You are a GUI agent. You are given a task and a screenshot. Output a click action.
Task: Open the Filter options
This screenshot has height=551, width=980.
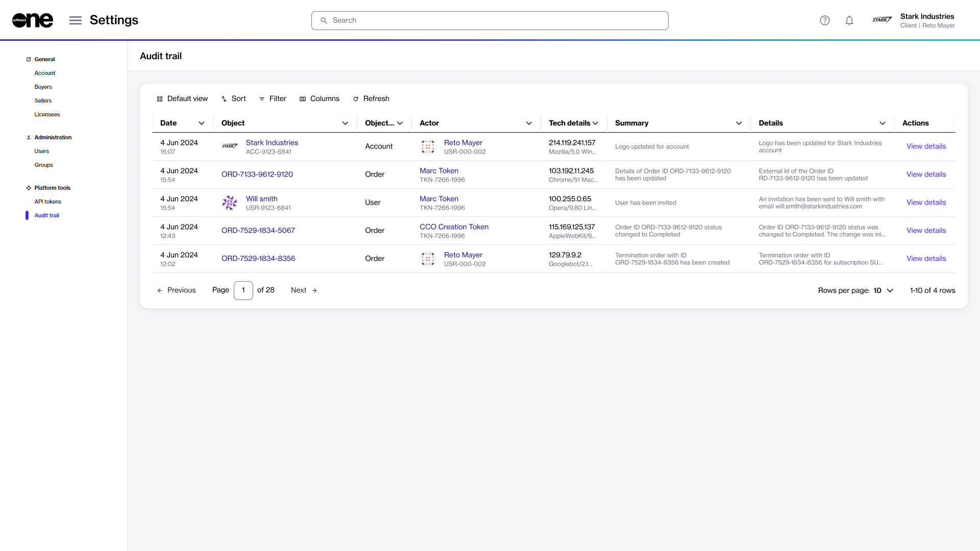[273, 99]
